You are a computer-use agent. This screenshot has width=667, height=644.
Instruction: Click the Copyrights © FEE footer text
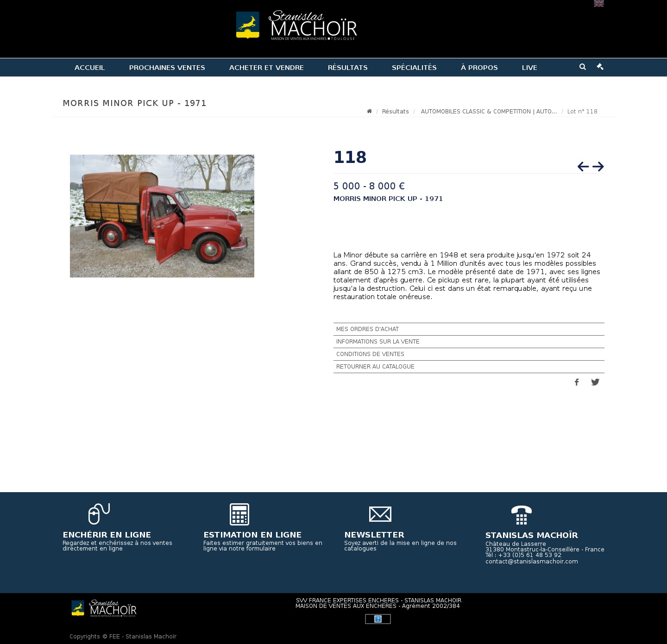pyautogui.click(x=123, y=636)
